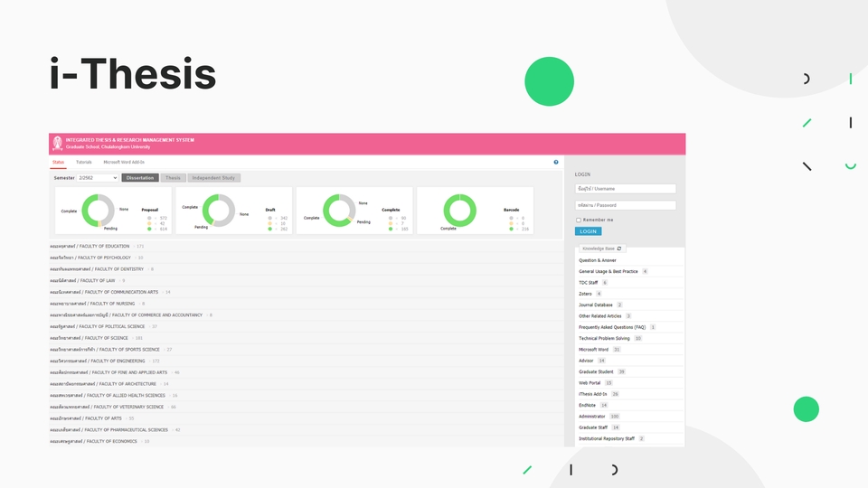Open the Administrator category link
The width and height of the screenshot is (868, 488).
click(x=591, y=416)
